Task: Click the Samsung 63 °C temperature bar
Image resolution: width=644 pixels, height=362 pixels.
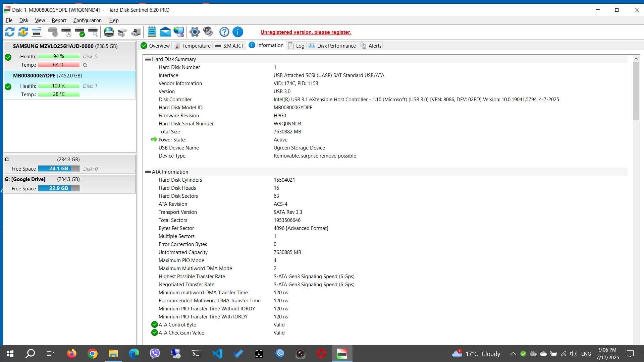Action: coord(59,65)
